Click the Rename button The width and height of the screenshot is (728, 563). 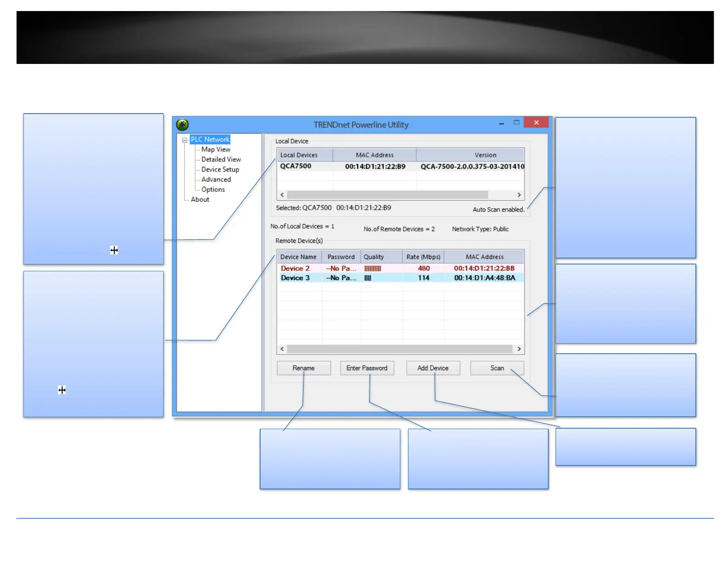[304, 368]
